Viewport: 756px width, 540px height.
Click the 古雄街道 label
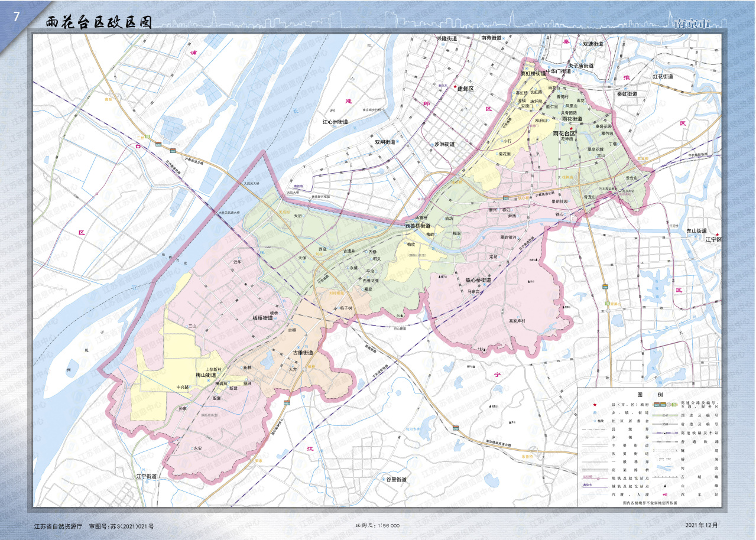pyautogui.click(x=303, y=353)
